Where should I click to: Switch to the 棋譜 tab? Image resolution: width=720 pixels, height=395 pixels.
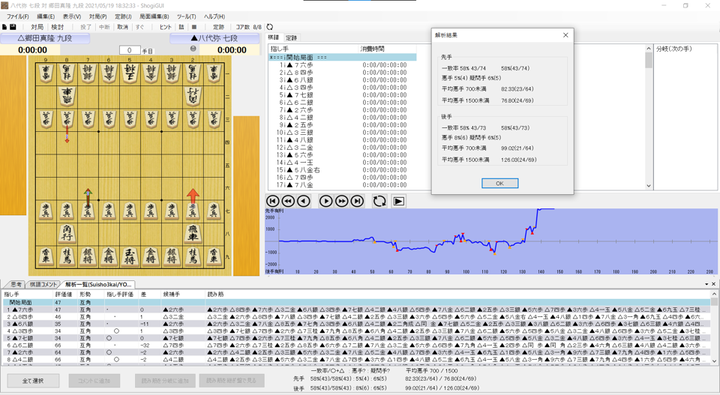point(274,37)
